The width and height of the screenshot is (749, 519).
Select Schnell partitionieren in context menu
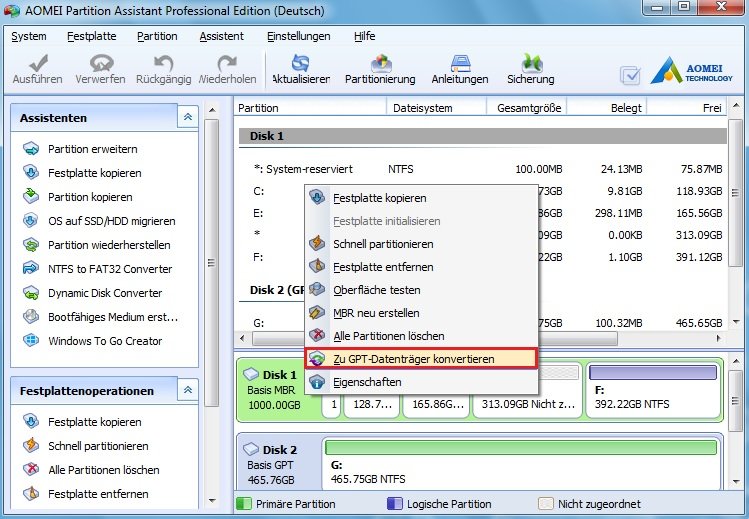click(x=421, y=244)
